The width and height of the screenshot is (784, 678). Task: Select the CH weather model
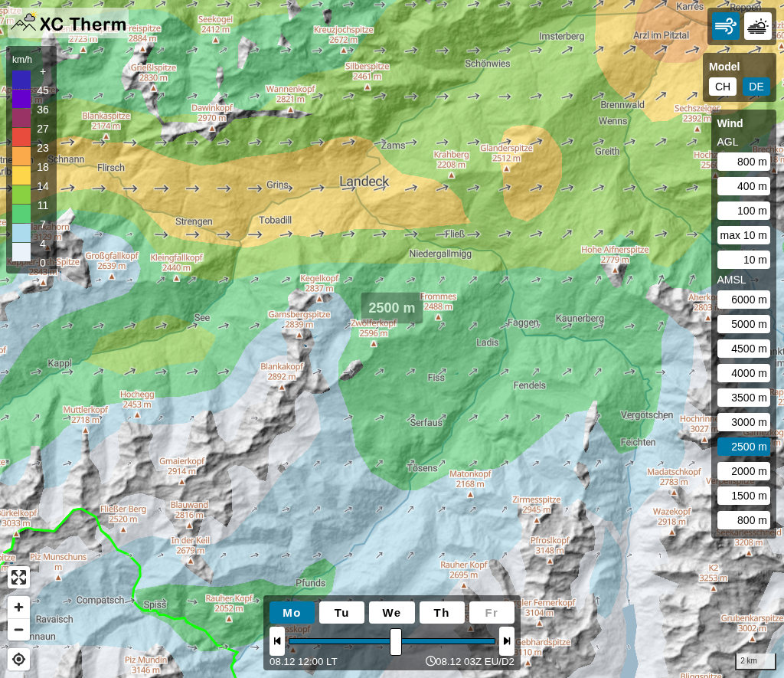pyautogui.click(x=722, y=87)
